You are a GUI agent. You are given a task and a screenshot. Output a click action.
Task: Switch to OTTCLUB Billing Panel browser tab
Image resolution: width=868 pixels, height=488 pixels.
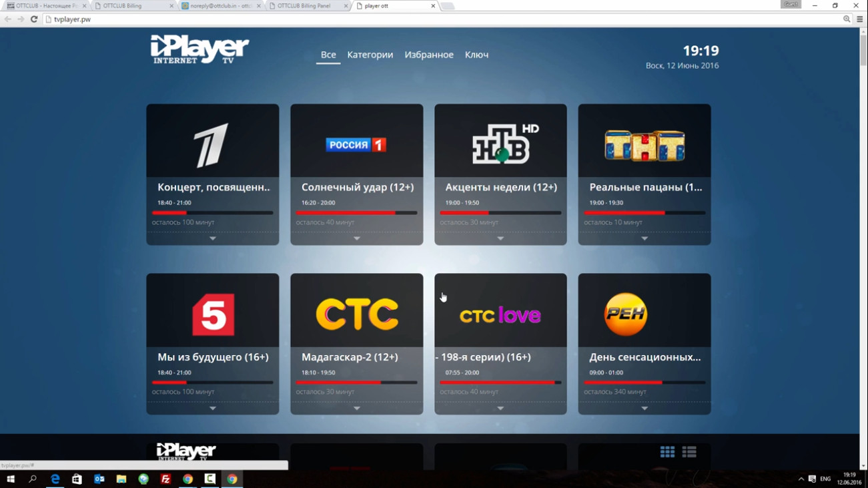(x=307, y=5)
